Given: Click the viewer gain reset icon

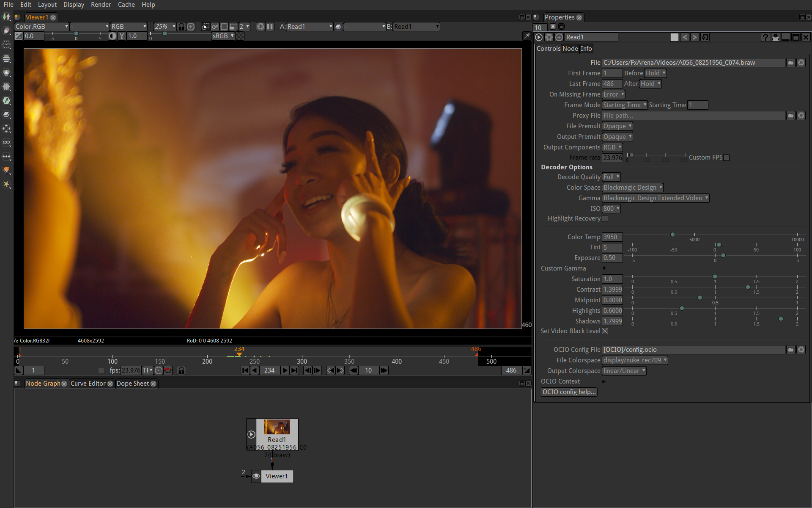Looking at the screenshot, I should (x=19, y=36).
